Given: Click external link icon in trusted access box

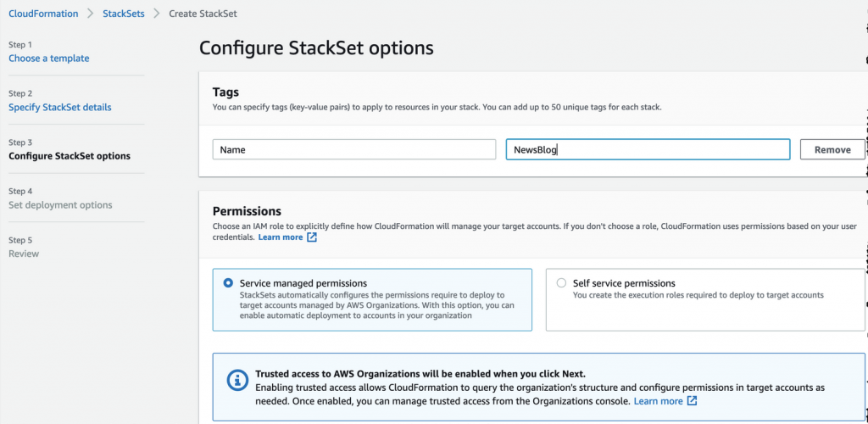Looking at the screenshot, I should tap(693, 400).
